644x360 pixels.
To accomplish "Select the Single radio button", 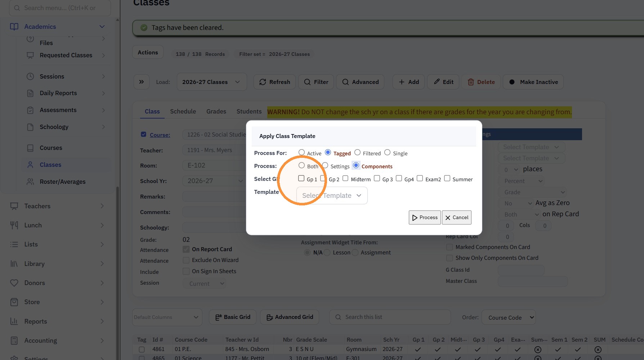I will point(388,153).
